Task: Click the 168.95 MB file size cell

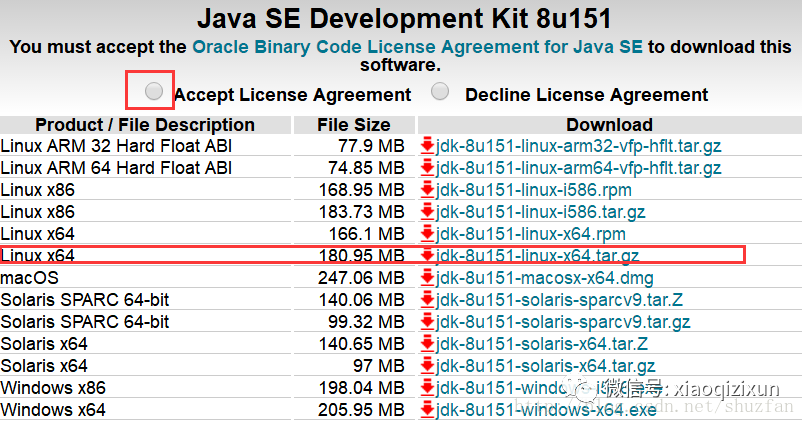Action: point(362,190)
